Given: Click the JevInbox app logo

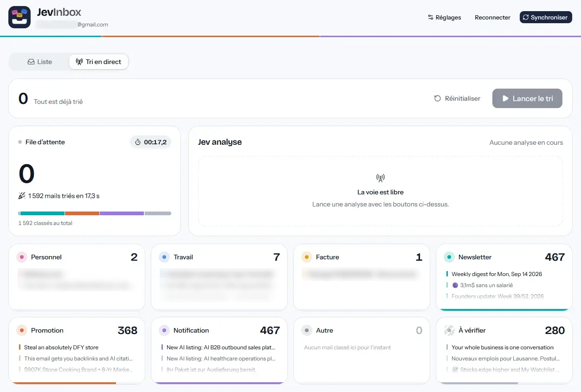Looking at the screenshot, I should tap(19, 17).
